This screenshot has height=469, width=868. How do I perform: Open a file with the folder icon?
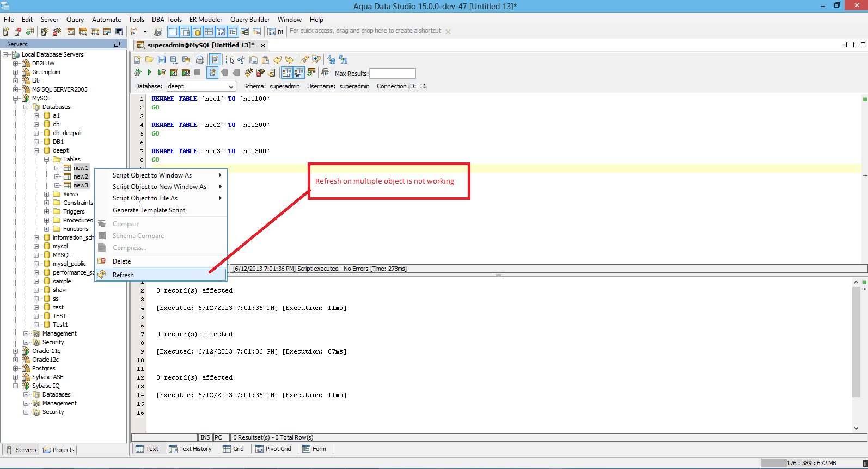[150, 59]
